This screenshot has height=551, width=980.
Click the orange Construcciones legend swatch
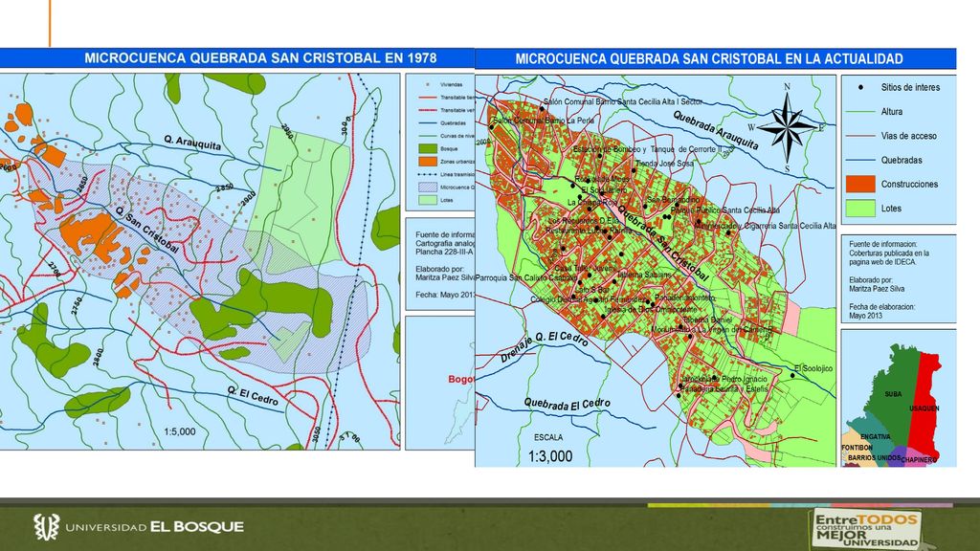click(x=860, y=184)
